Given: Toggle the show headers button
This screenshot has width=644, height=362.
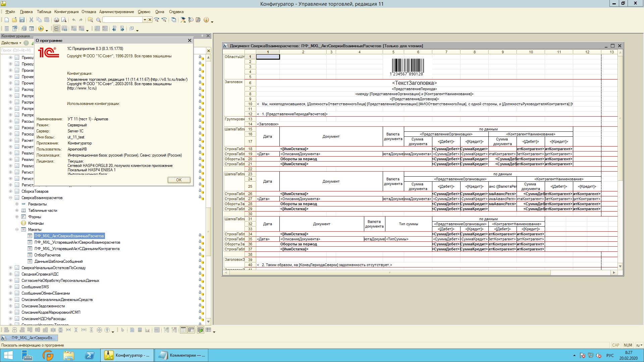Looking at the screenshot, I should click(x=191, y=330).
